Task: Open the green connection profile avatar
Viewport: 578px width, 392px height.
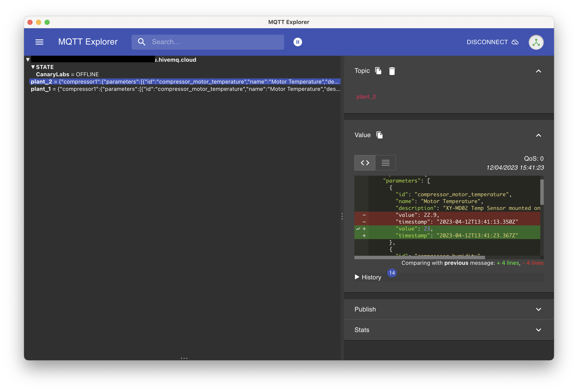Action: coord(536,42)
